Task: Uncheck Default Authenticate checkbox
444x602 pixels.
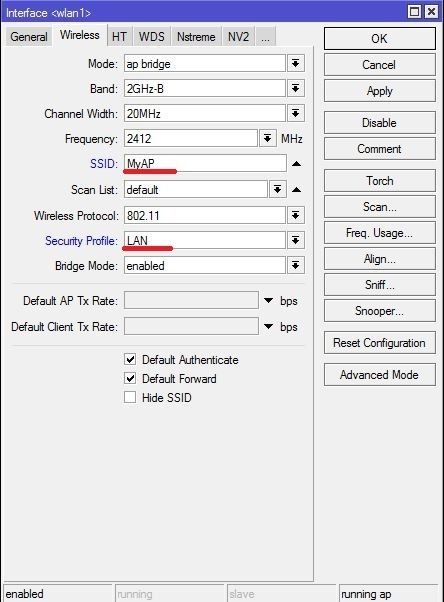Action: point(130,359)
